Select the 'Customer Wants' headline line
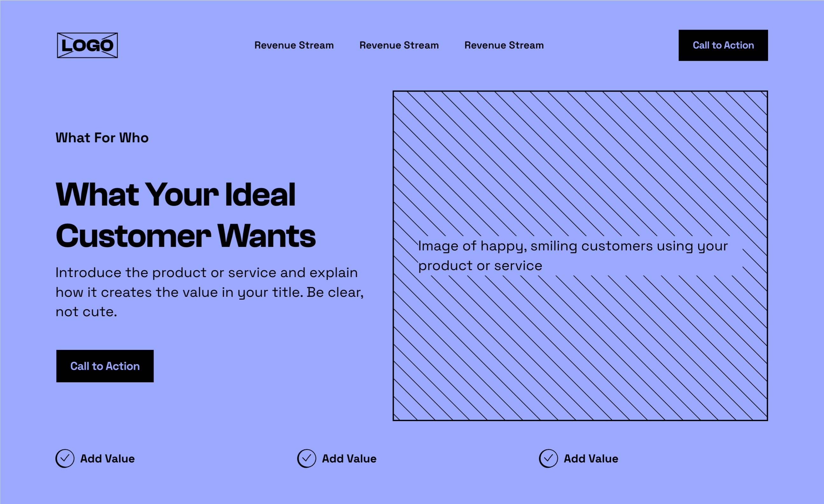The image size is (824, 504). 186,236
